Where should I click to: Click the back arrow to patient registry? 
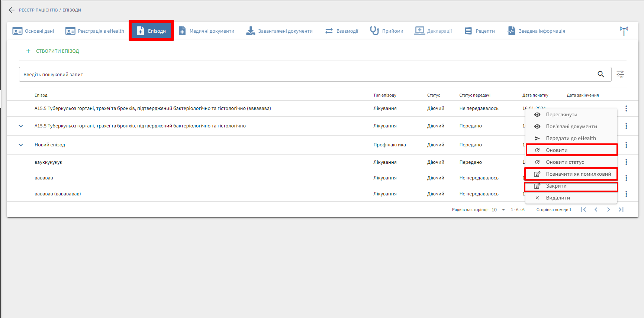click(12, 10)
